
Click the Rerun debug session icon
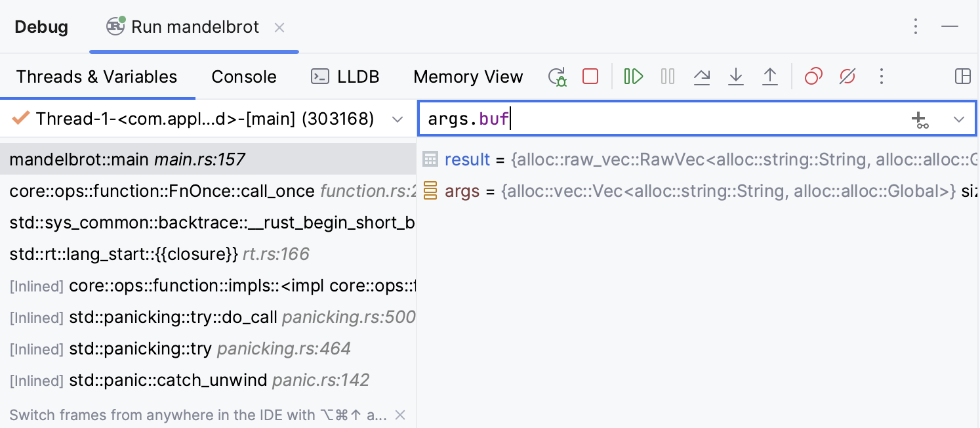click(558, 77)
